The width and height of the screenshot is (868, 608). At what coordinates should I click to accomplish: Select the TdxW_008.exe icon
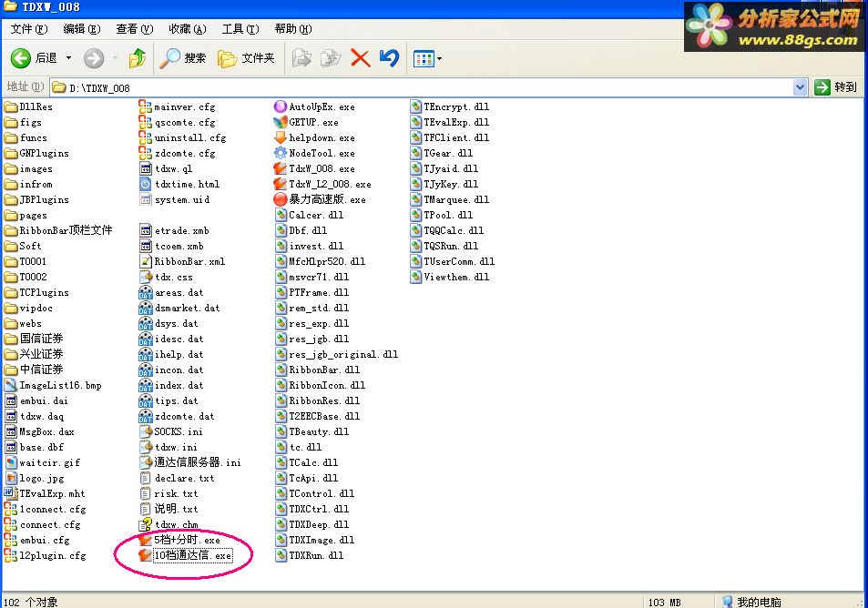point(281,168)
